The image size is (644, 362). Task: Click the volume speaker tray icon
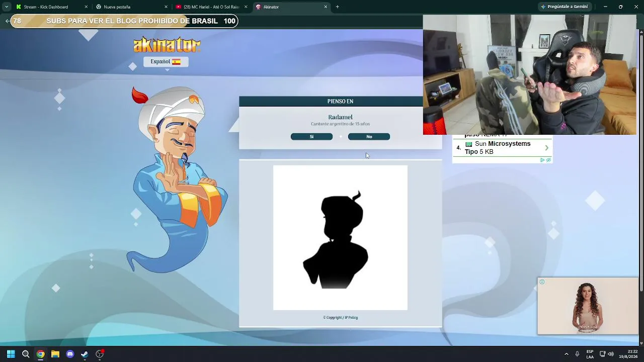(611, 354)
